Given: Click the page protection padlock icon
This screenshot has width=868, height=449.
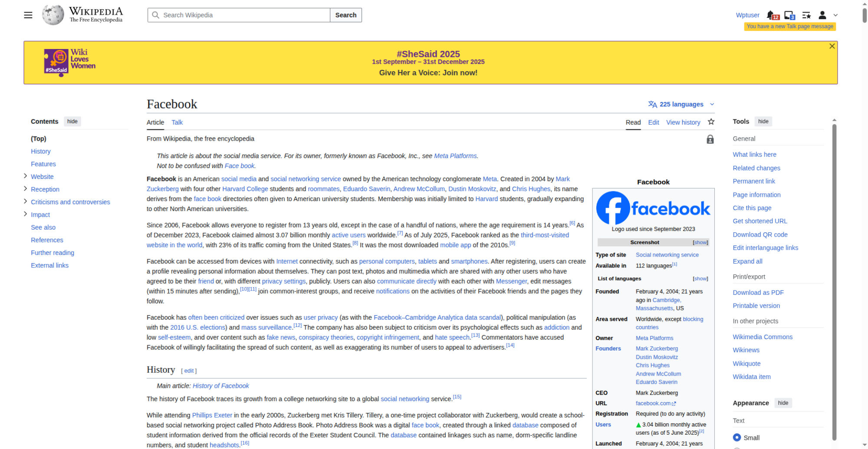Looking at the screenshot, I should (x=710, y=139).
